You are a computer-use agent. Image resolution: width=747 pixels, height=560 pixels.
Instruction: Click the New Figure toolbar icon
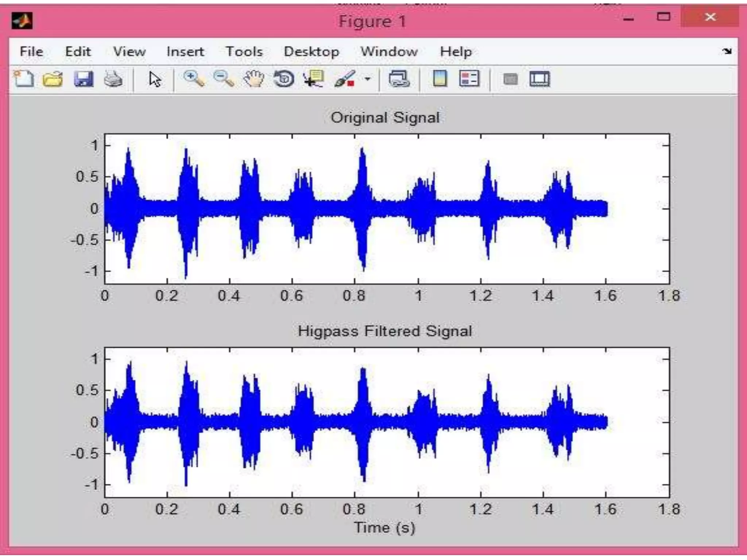tap(24, 79)
